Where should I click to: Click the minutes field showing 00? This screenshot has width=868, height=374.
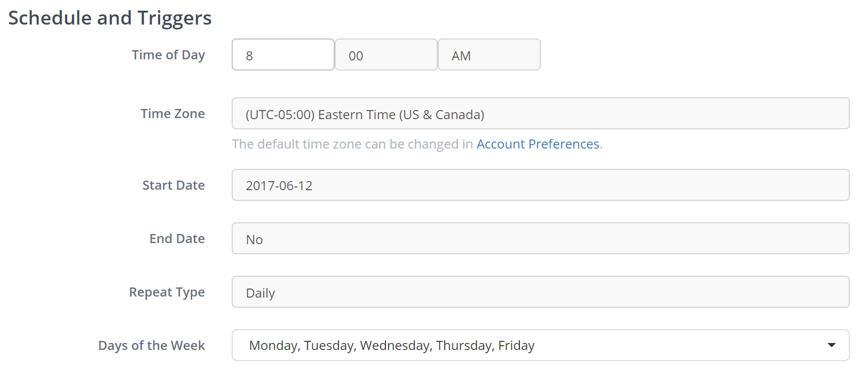[386, 55]
